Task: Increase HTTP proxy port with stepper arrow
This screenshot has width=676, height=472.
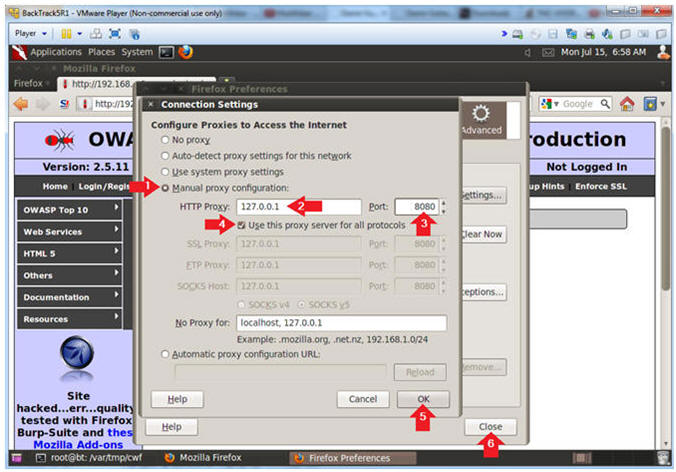Action: click(443, 203)
